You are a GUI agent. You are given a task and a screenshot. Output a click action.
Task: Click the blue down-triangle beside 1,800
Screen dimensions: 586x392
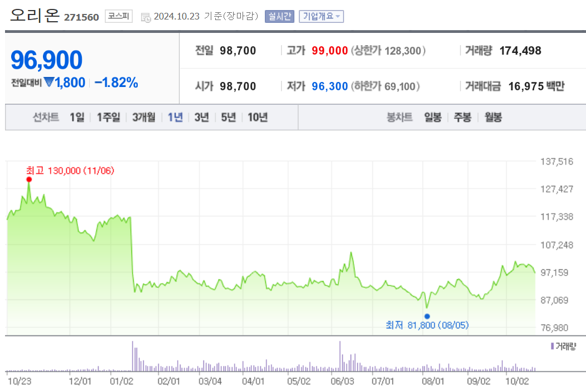pyautogui.click(x=49, y=82)
